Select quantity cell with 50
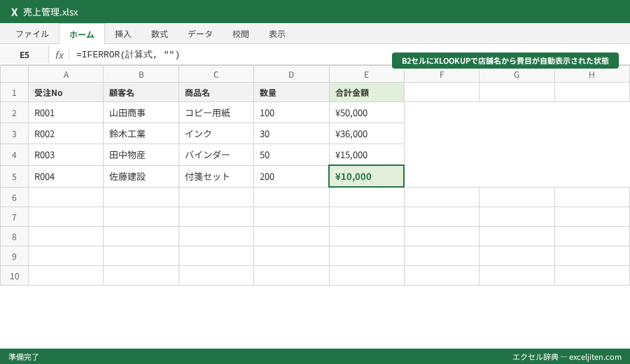Screen dimensions: 630x364 [x=291, y=155]
